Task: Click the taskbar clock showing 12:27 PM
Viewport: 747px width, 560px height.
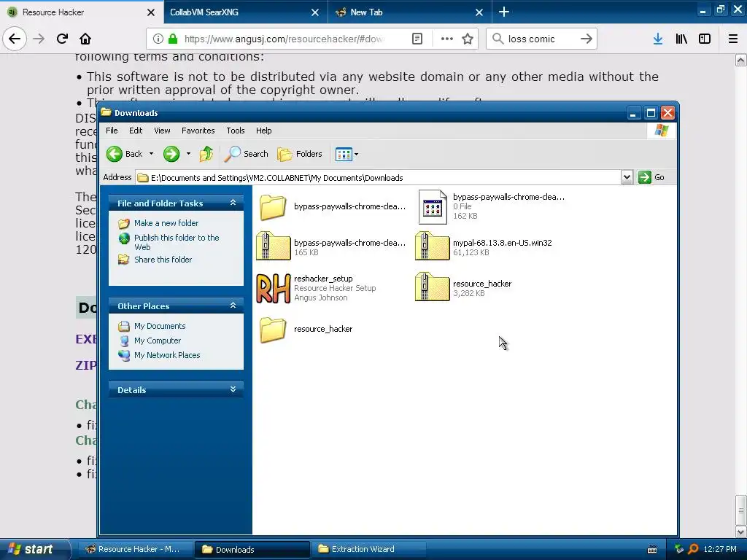Action: (720, 549)
